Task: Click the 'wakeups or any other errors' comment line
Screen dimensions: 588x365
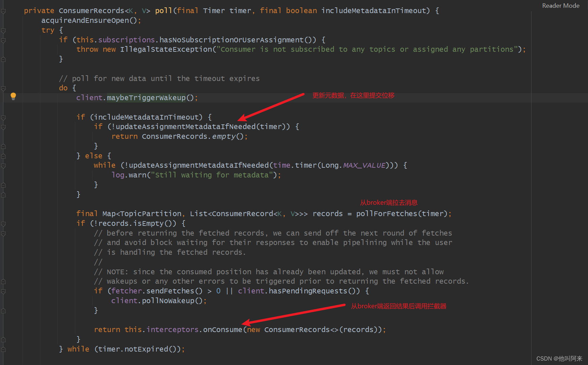Action: point(281,281)
